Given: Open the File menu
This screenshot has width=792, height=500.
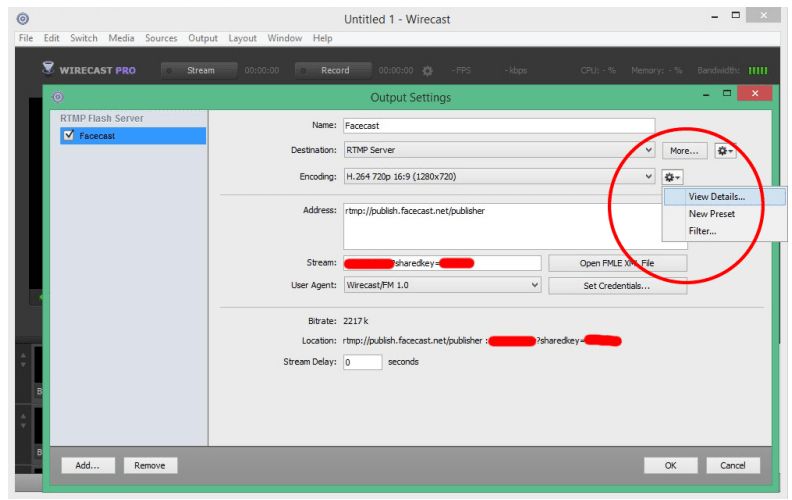Looking at the screenshot, I should pos(26,38).
